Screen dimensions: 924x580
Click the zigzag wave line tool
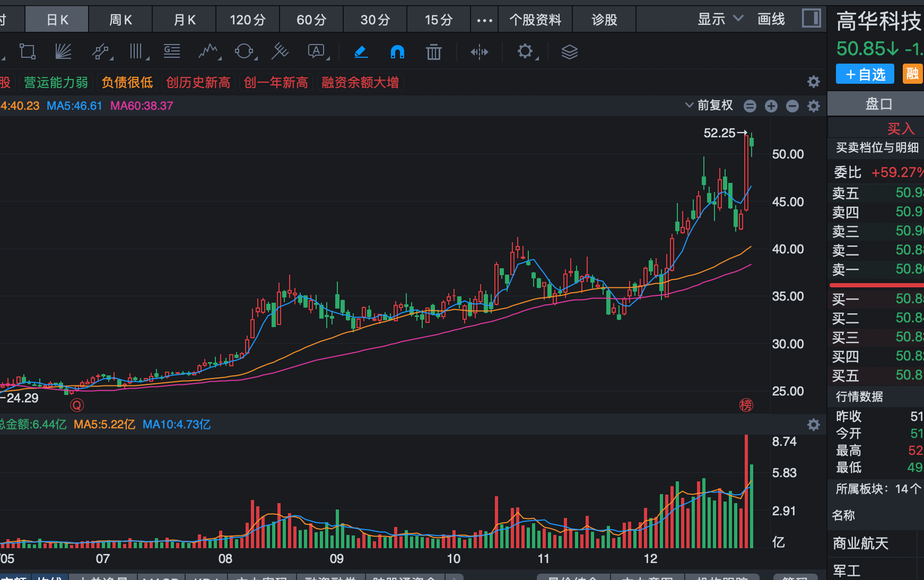208,51
